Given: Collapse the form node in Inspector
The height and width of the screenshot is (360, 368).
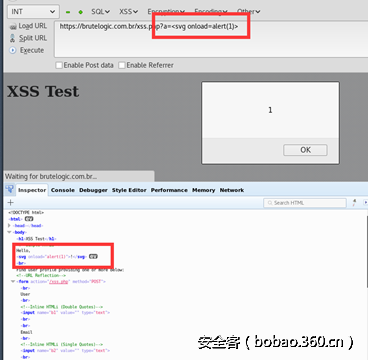Looking at the screenshot, I should 13,282.
